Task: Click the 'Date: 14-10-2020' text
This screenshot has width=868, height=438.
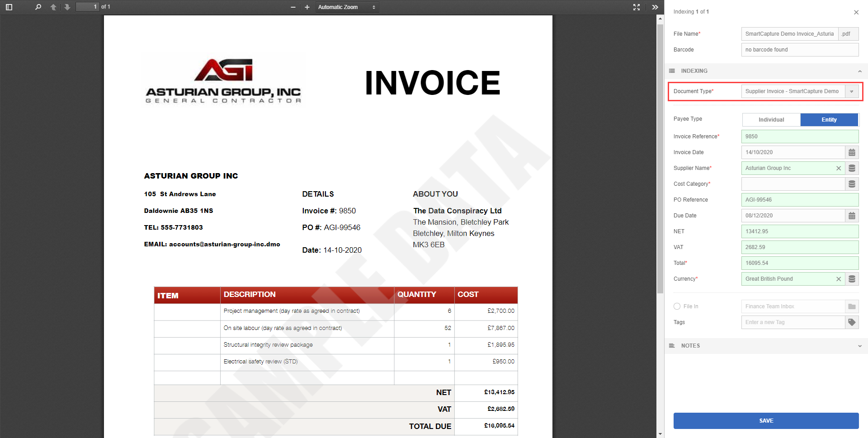Action: (332, 250)
